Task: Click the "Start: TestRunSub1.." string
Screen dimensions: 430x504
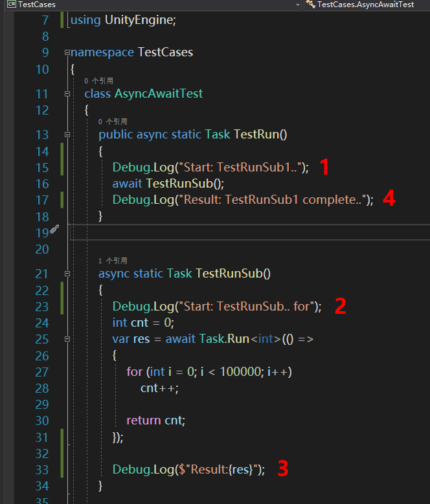Action: (239, 168)
